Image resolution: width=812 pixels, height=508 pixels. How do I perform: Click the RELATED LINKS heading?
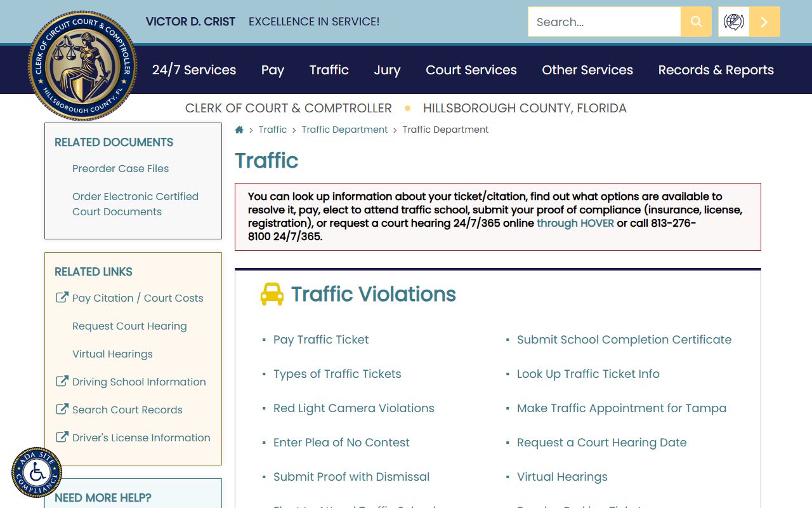click(93, 272)
